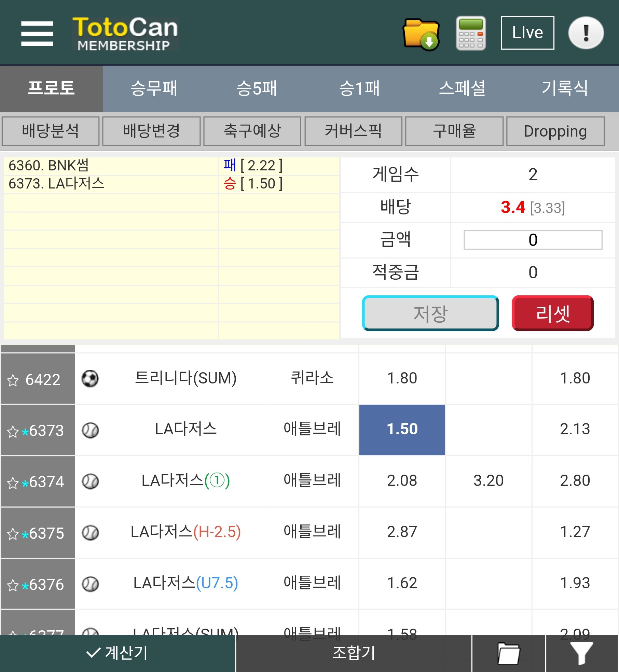Click the 배당분석 button

tap(51, 131)
